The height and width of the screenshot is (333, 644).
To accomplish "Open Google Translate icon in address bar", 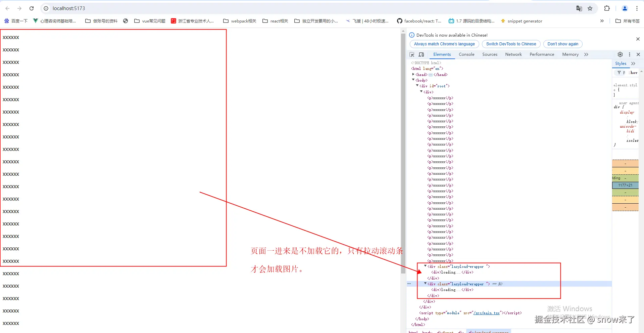I will [x=579, y=8].
